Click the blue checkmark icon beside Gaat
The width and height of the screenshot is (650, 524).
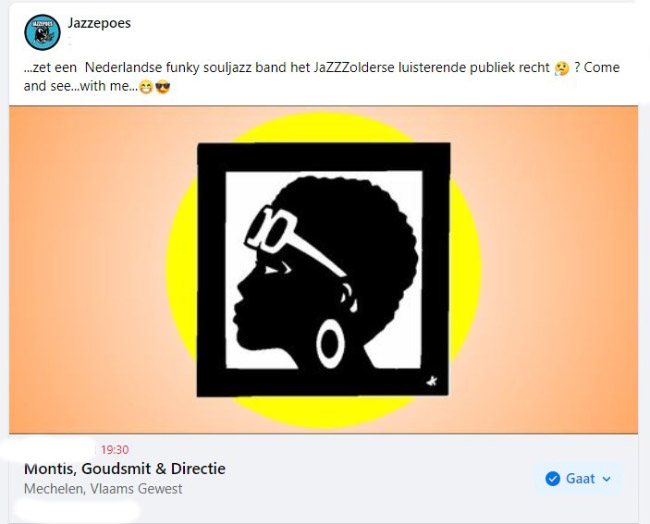pyautogui.click(x=553, y=479)
